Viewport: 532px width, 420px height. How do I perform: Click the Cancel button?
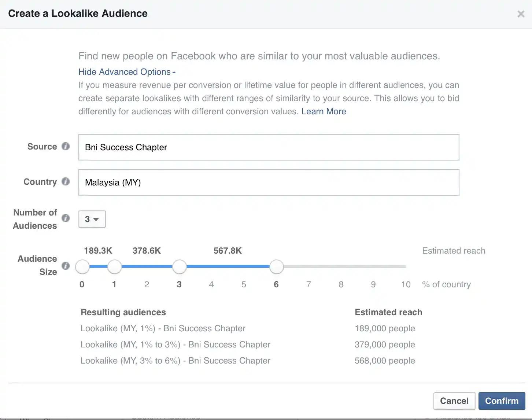454,401
